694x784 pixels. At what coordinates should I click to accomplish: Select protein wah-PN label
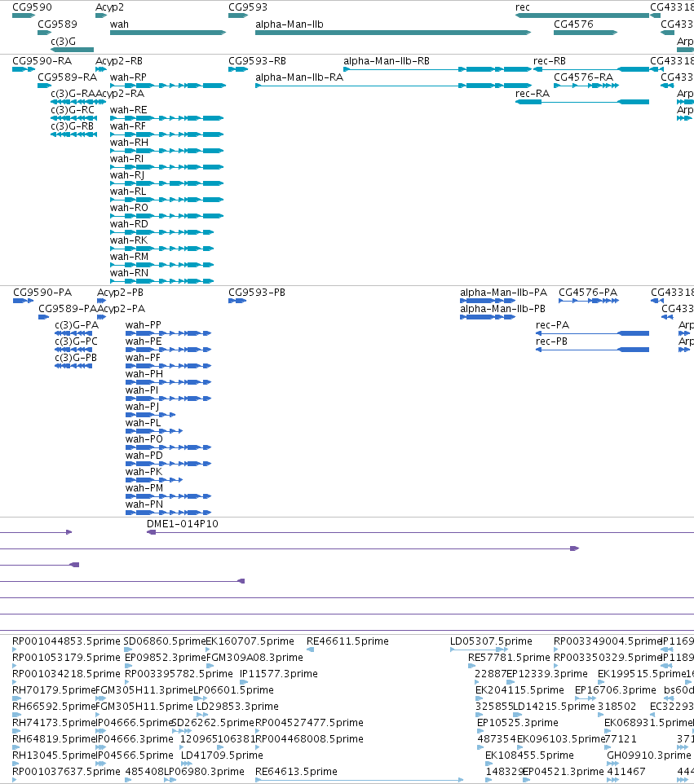[x=144, y=504]
